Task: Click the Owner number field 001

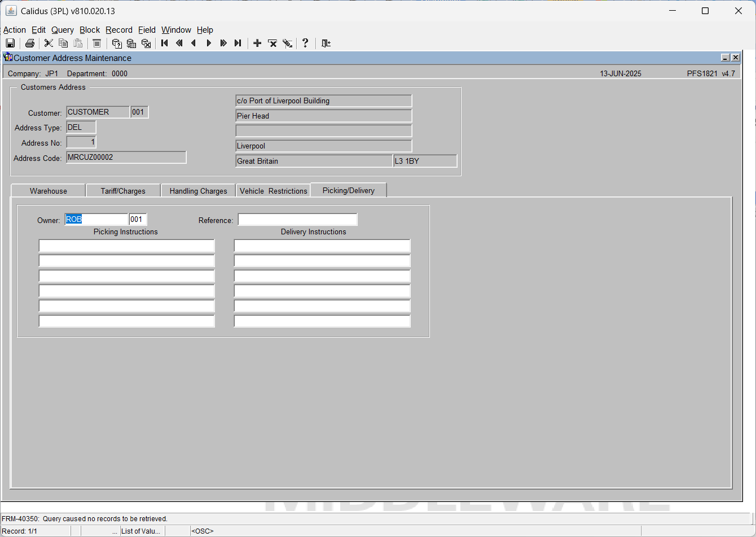Action: click(x=138, y=219)
